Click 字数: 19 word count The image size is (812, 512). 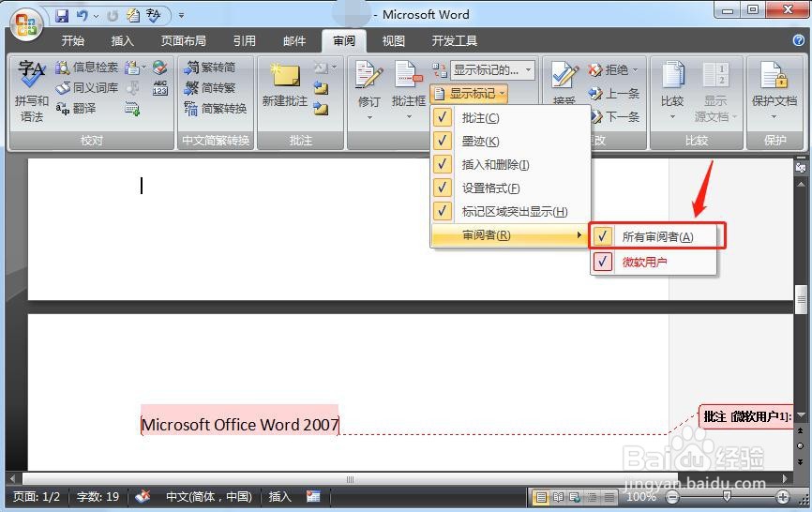(98, 497)
